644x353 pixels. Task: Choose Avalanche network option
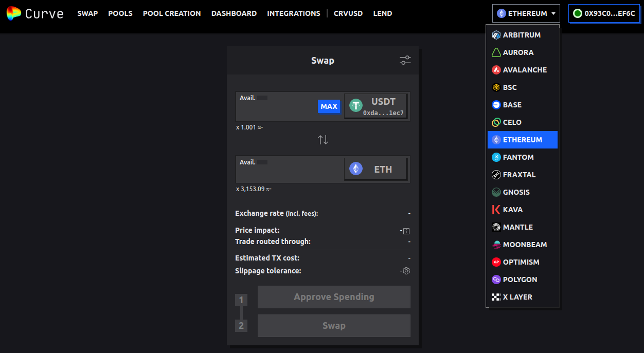point(524,70)
